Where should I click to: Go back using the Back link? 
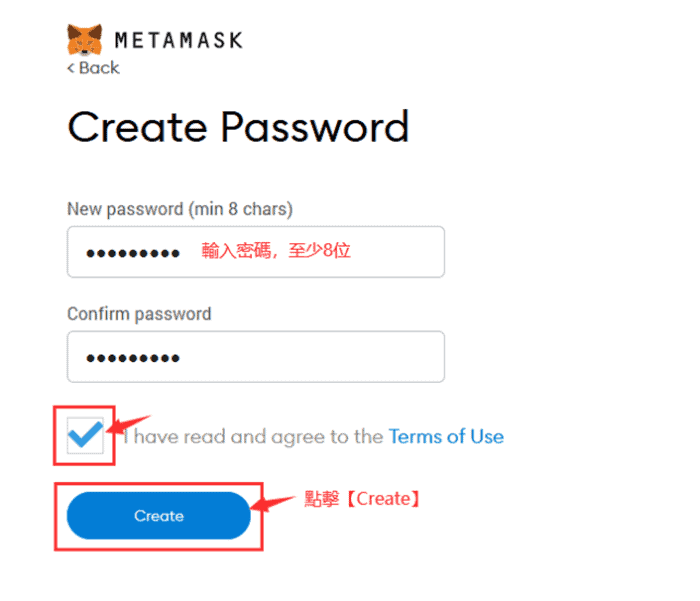coord(93,68)
